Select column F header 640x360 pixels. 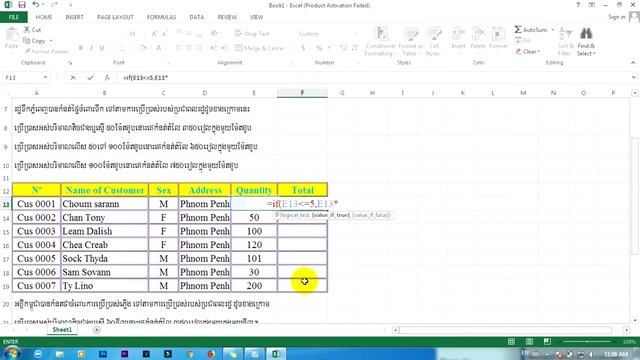tap(302, 93)
